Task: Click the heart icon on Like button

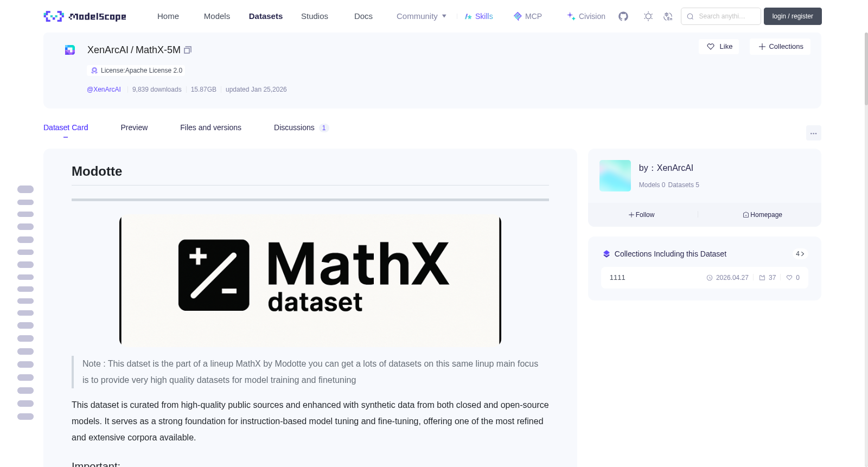Action: [711, 47]
